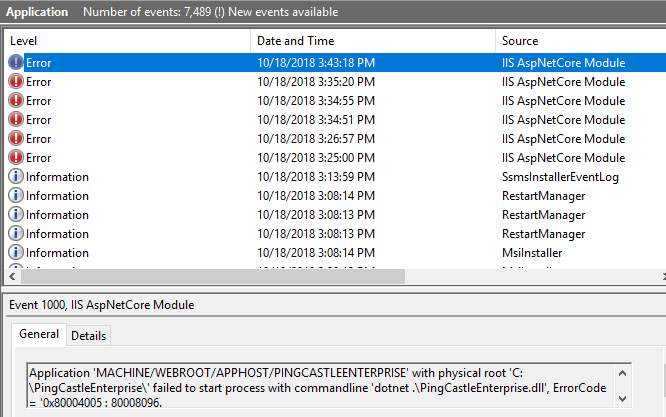Image resolution: width=666 pixels, height=417 pixels.
Task: Click 'Event 1000, IIS AspNetCore Module' heading
Action: pos(102,305)
